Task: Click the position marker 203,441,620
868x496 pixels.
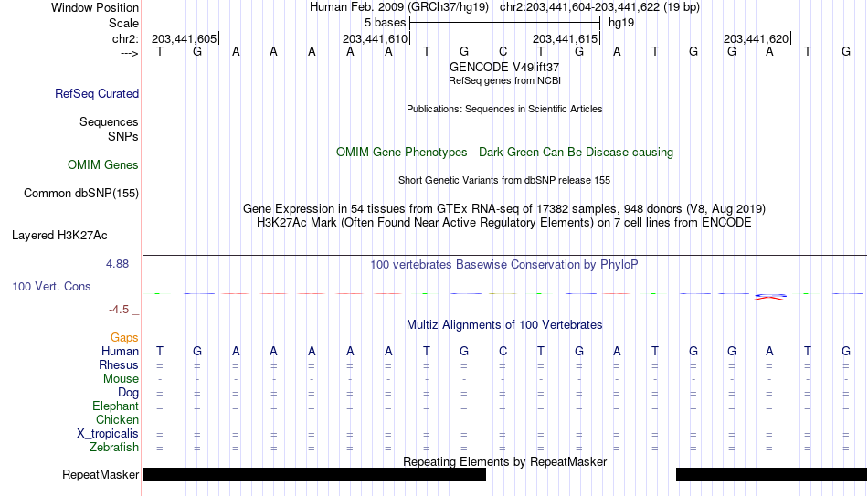Action: (757, 38)
